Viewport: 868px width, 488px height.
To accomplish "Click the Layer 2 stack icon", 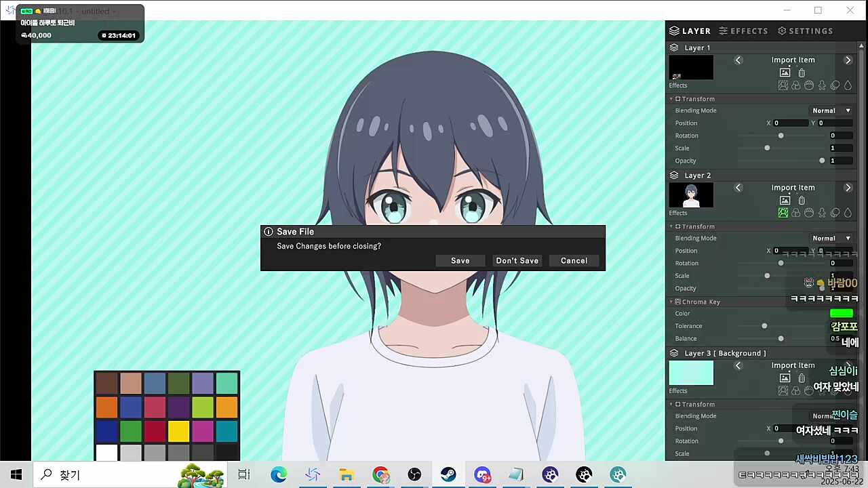I will [x=674, y=176].
